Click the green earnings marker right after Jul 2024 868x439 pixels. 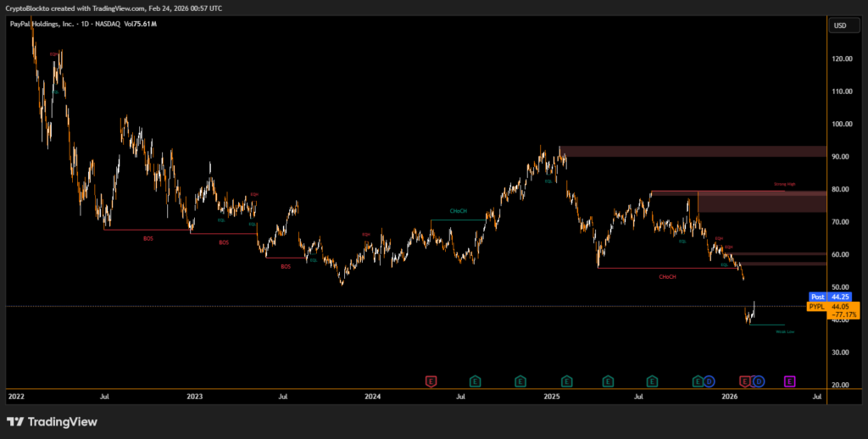click(x=476, y=381)
